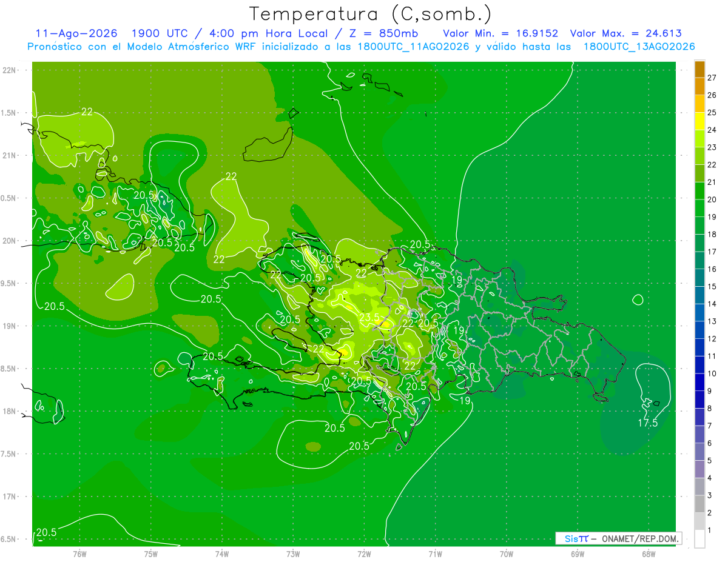Click the '72W' longitude axis label
The image size is (728, 562).
[x=364, y=554]
